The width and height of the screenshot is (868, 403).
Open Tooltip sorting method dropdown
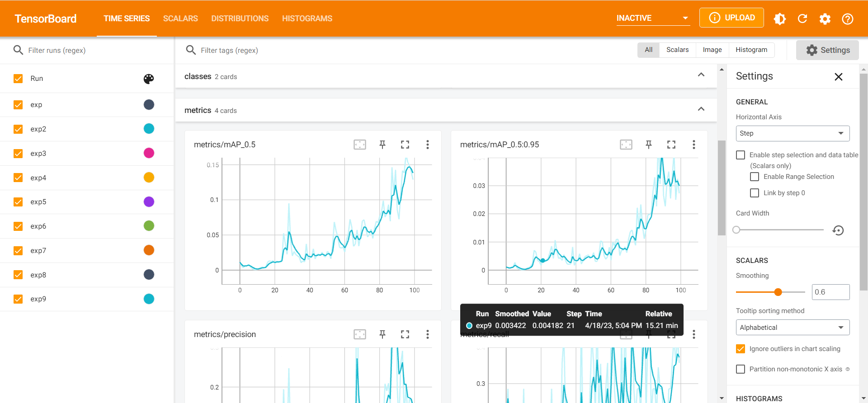(x=793, y=328)
